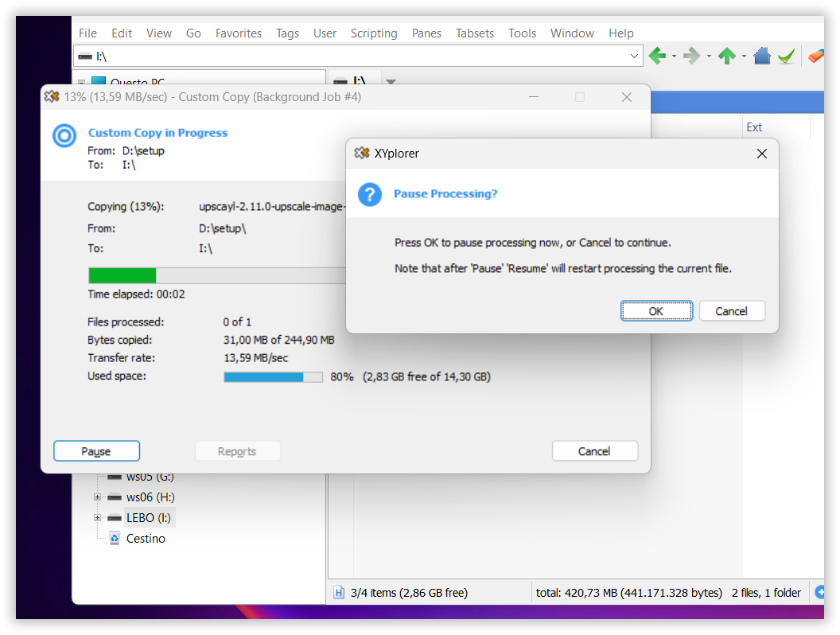
Task: Click the status bar H document icon
Action: click(x=339, y=592)
